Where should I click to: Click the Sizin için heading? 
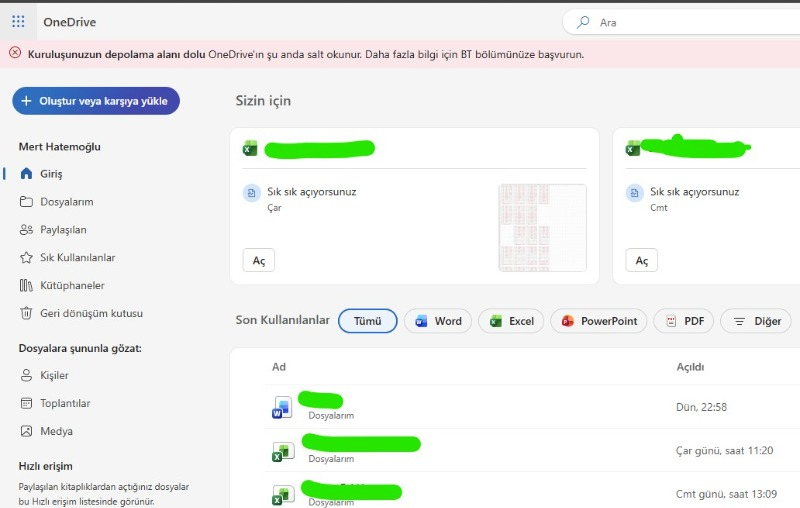point(263,101)
